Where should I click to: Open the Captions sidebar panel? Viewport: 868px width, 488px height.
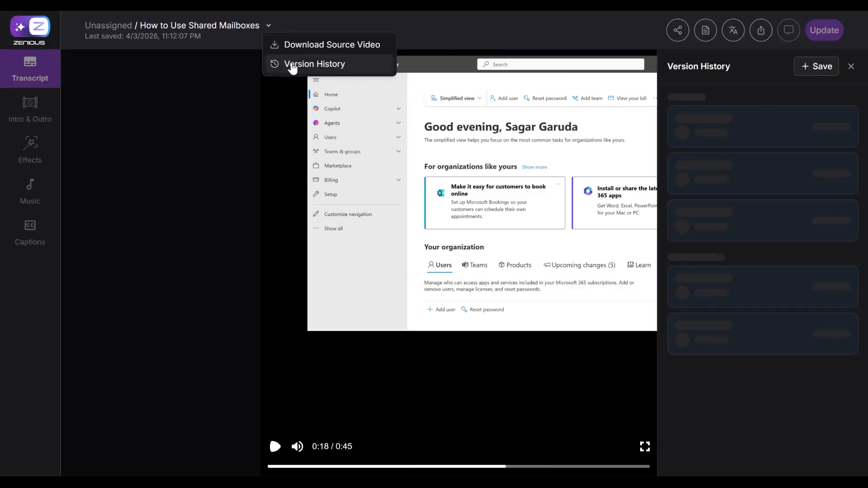pos(30,232)
